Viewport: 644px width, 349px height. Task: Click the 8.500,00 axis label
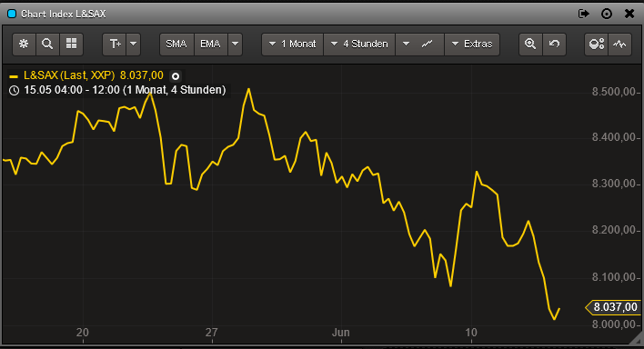click(x=614, y=92)
